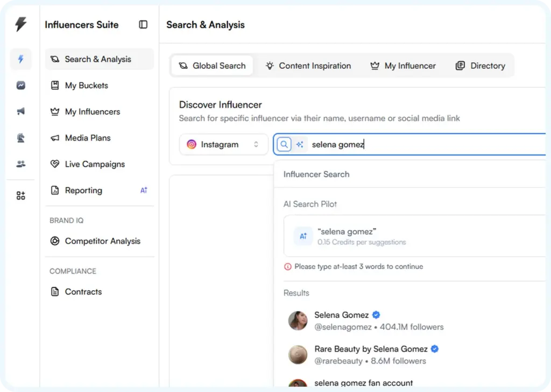This screenshot has width=551, height=392.
Task: Open the analytics chart rail icon
Action: pyautogui.click(x=21, y=85)
